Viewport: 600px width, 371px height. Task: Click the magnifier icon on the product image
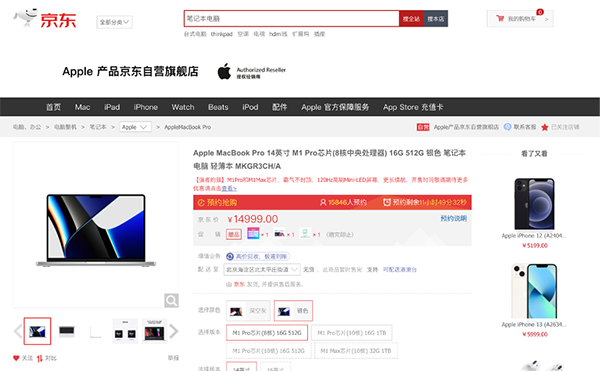click(171, 301)
